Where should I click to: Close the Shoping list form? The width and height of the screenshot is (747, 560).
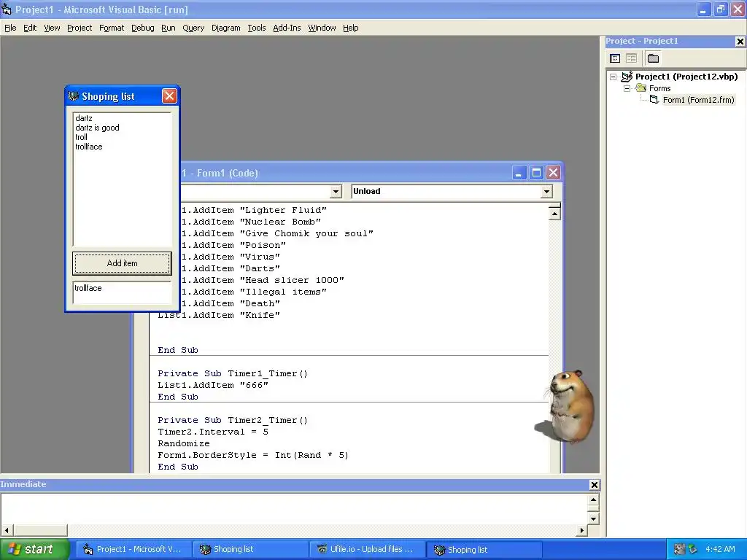tap(169, 96)
